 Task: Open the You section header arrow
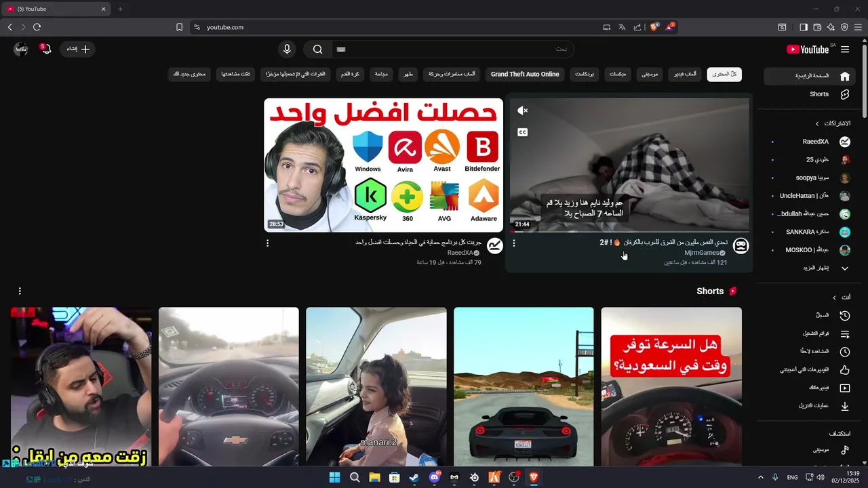[835, 297]
